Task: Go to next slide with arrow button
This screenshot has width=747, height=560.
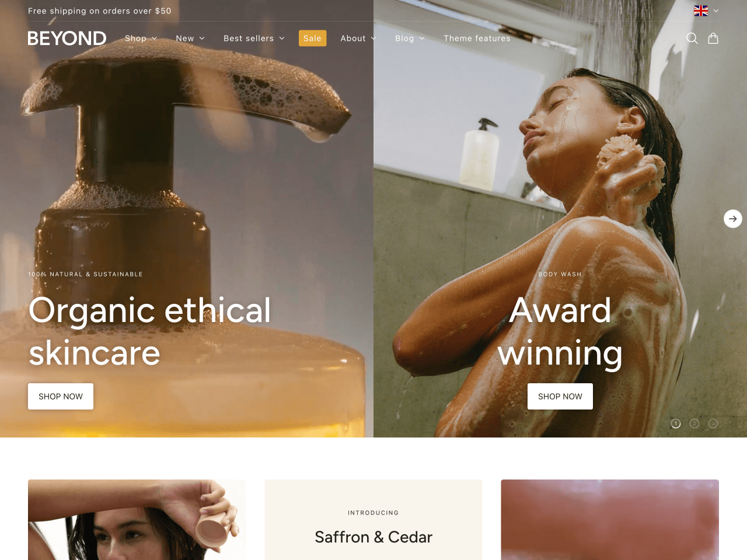Action: tap(733, 219)
